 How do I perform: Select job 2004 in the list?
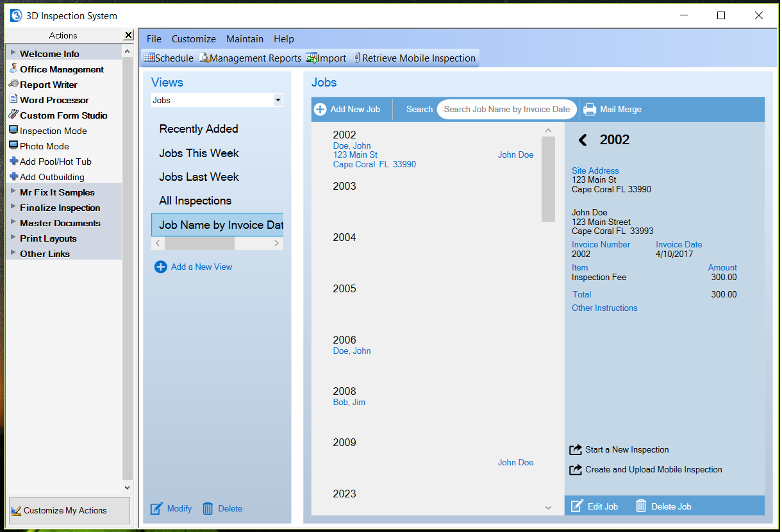[x=344, y=237]
